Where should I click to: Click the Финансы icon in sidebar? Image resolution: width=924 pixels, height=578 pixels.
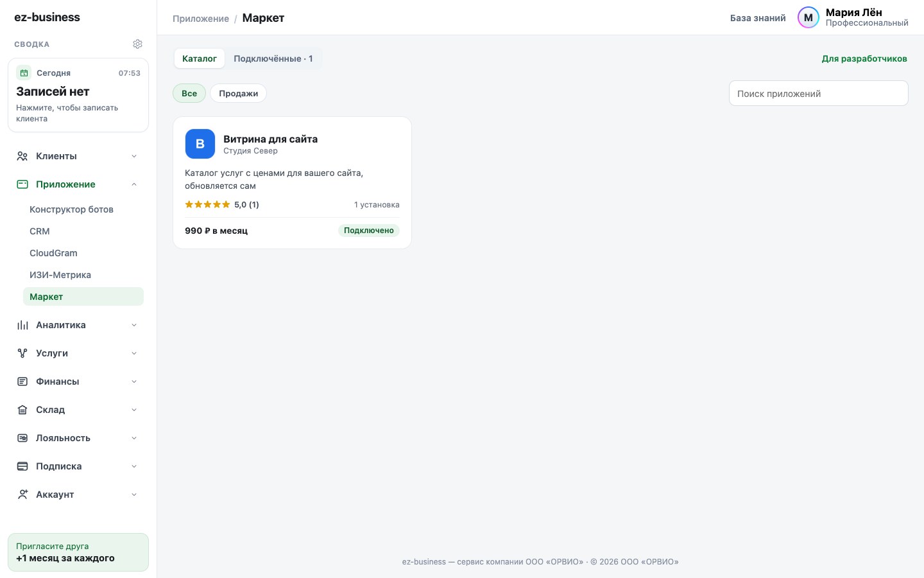coord(22,381)
